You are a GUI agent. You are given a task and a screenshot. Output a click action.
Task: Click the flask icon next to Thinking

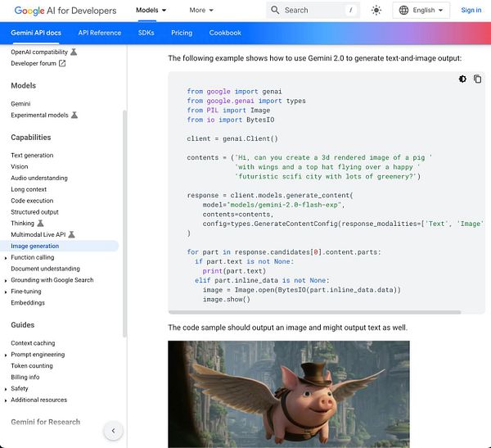[x=40, y=224]
